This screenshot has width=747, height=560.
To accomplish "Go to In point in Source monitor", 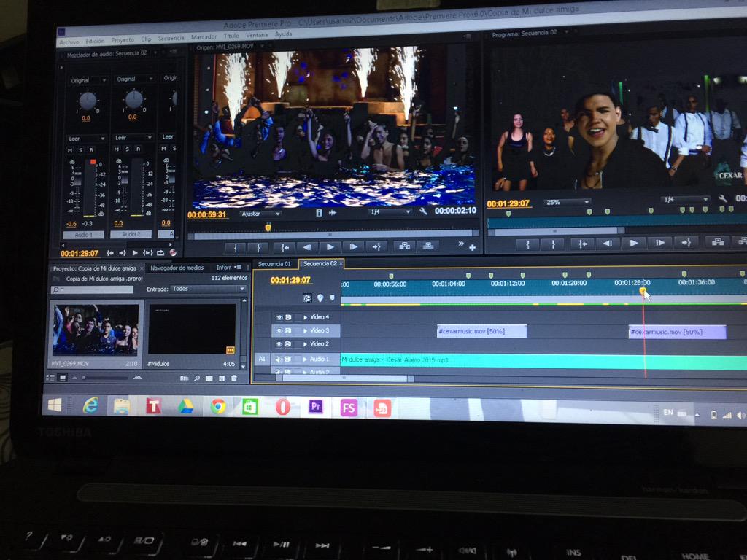I will [285, 248].
